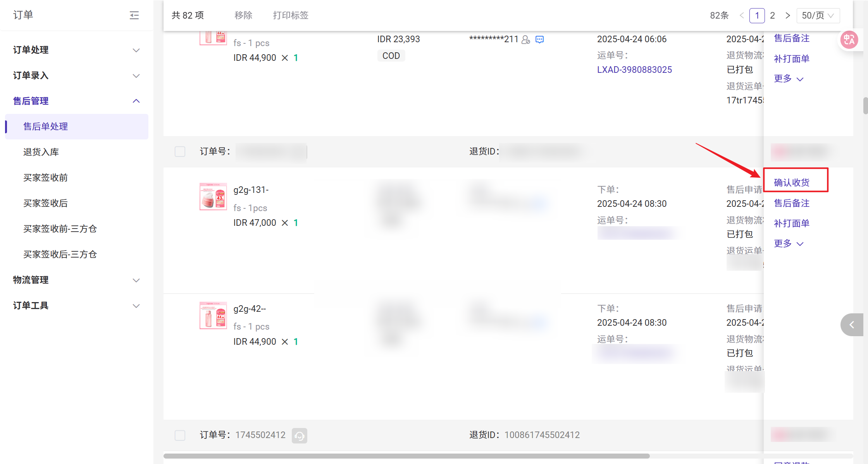Click the customer profile icon beside phone number
868x464 pixels.
(526, 40)
